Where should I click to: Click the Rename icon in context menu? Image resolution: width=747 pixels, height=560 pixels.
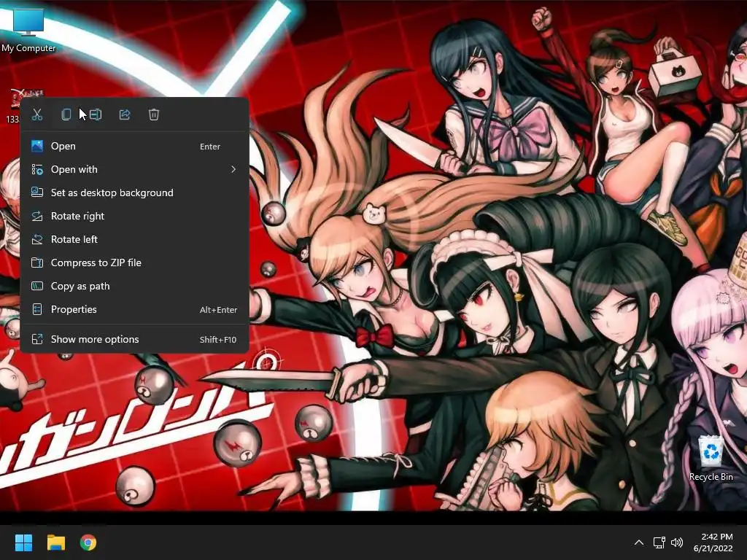point(96,114)
